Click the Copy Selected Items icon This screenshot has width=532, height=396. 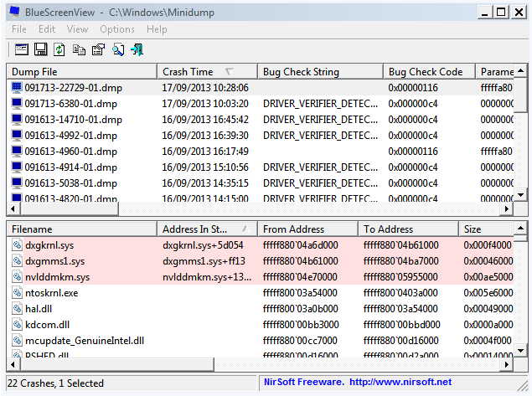pyautogui.click(x=79, y=49)
